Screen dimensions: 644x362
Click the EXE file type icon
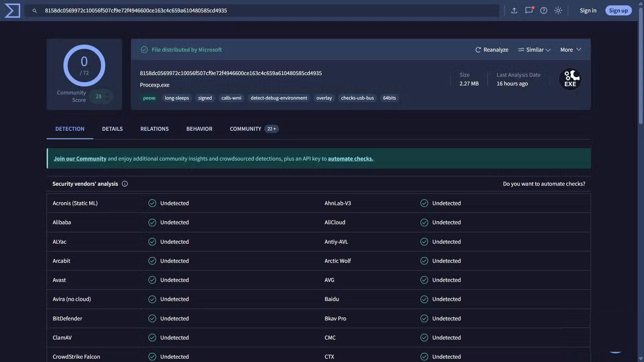click(570, 79)
